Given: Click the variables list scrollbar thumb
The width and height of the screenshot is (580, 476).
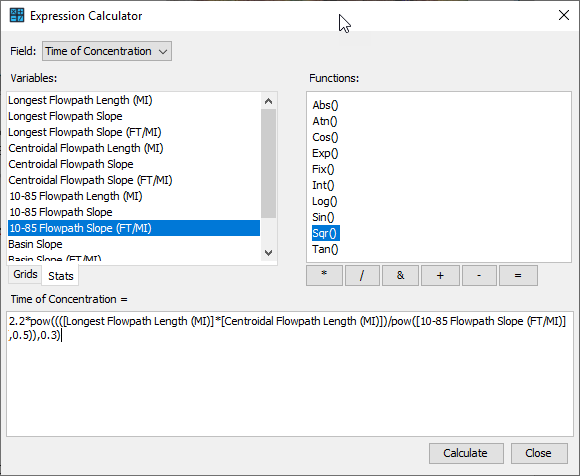Looking at the screenshot, I should [269, 163].
